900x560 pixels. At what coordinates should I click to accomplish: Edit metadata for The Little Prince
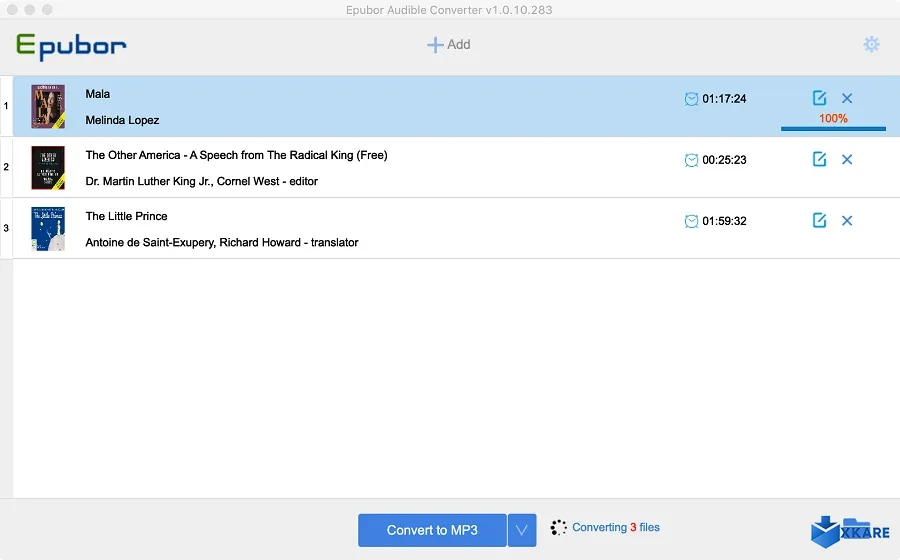[x=819, y=220]
